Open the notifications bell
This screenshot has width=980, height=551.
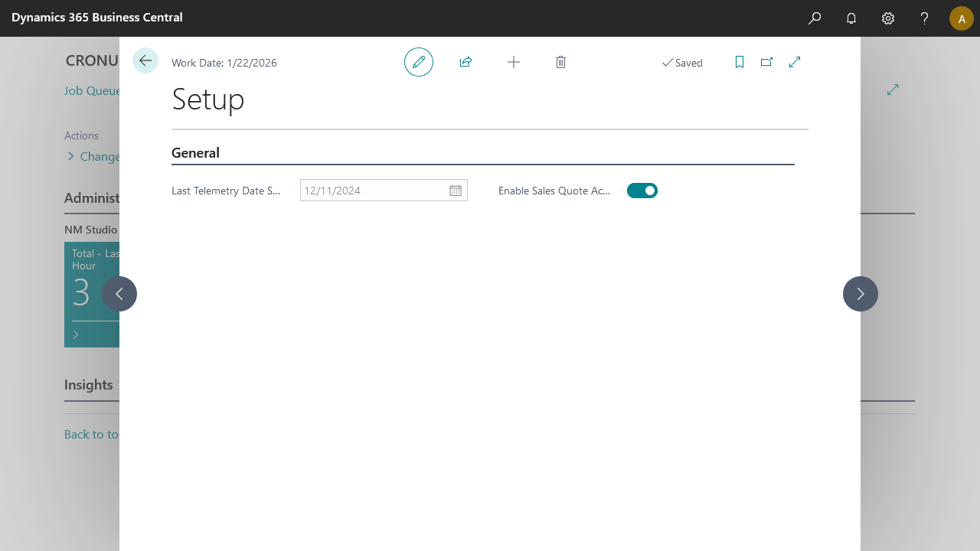851,18
